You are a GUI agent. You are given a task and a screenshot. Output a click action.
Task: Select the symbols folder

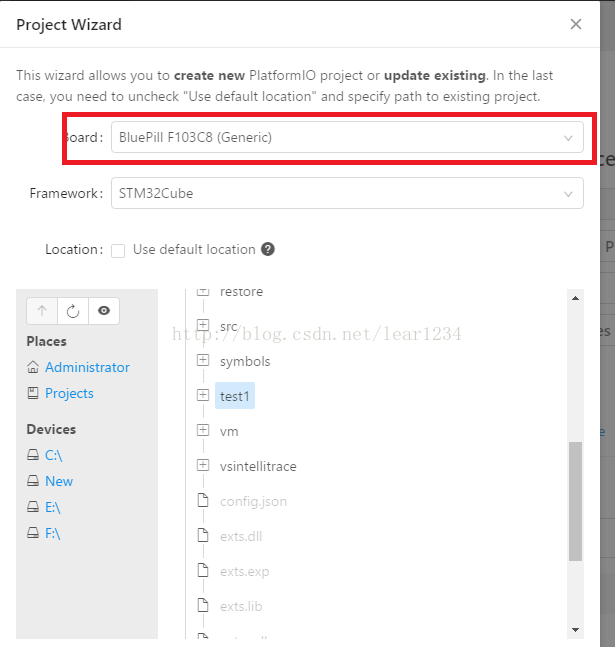pyautogui.click(x=245, y=361)
